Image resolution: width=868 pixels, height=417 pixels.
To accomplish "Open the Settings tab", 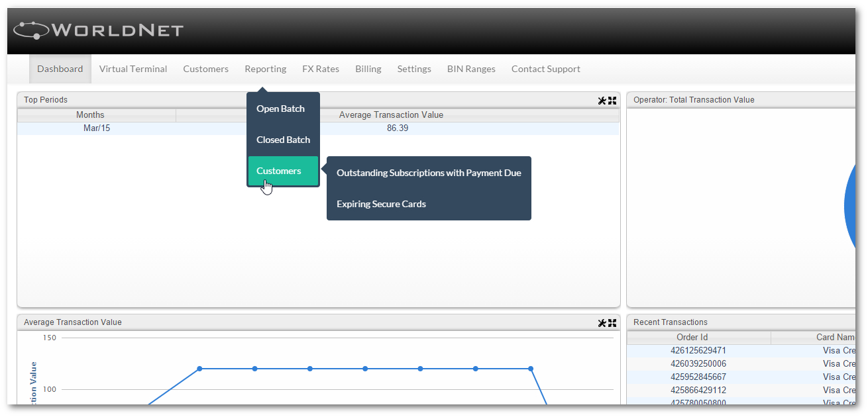I will tap(414, 69).
